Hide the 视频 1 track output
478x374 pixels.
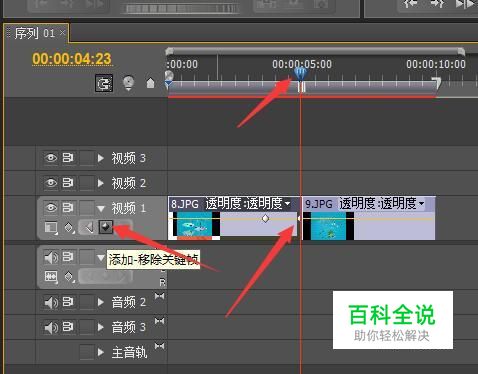click(51, 208)
